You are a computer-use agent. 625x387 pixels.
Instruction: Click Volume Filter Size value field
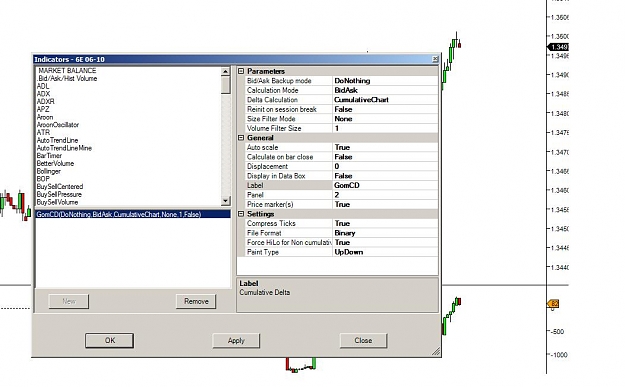pos(385,128)
